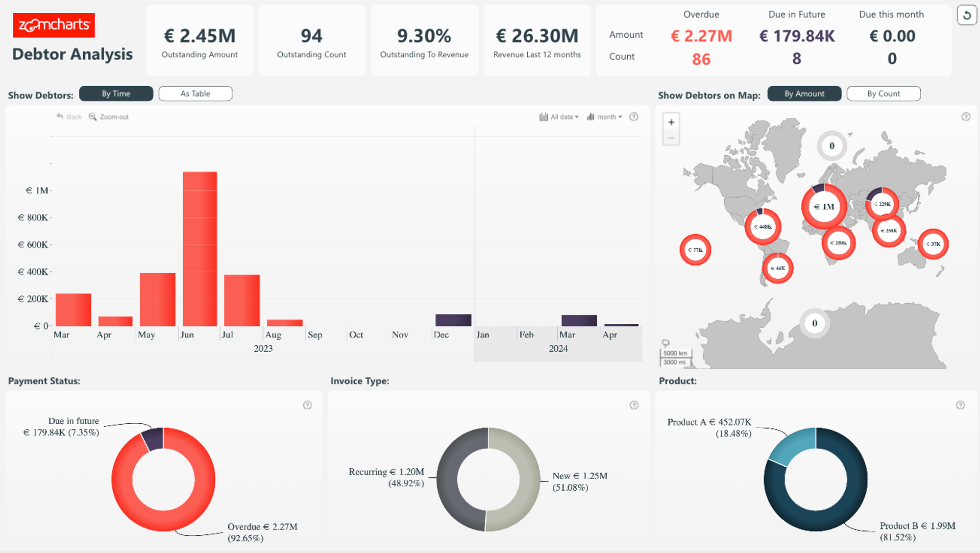Show map debtors By Amount
980x553 pixels.
coord(804,94)
